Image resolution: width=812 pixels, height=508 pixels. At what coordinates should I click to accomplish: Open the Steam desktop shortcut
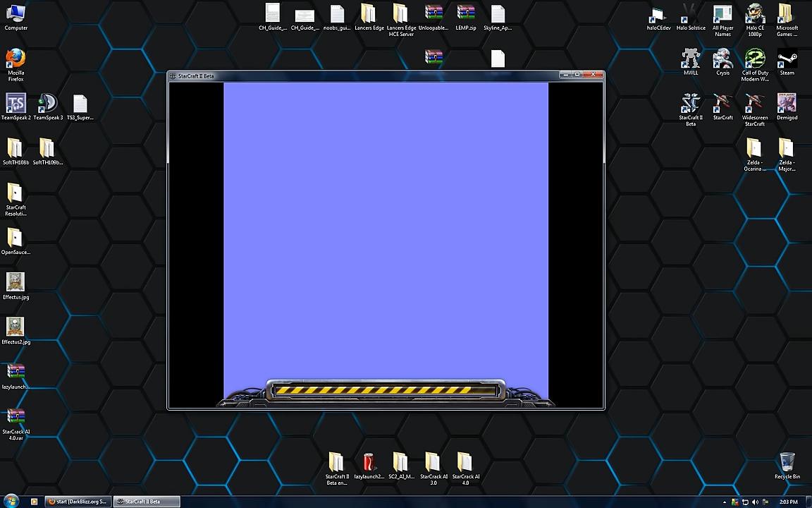[x=787, y=59]
